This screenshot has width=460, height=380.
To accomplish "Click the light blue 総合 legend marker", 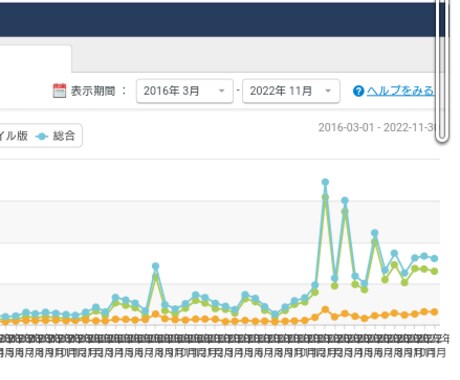I will (41, 136).
